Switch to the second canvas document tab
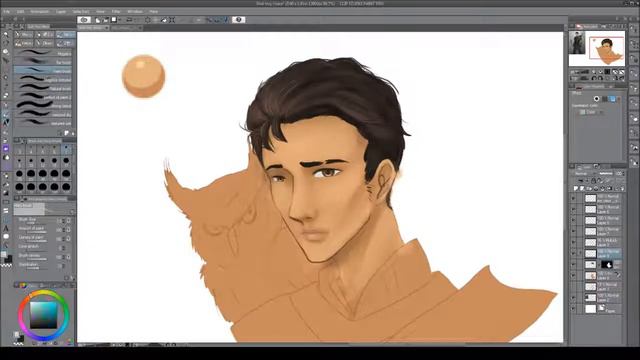The width and height of the screenshot is (640, 360). point(126,28)
